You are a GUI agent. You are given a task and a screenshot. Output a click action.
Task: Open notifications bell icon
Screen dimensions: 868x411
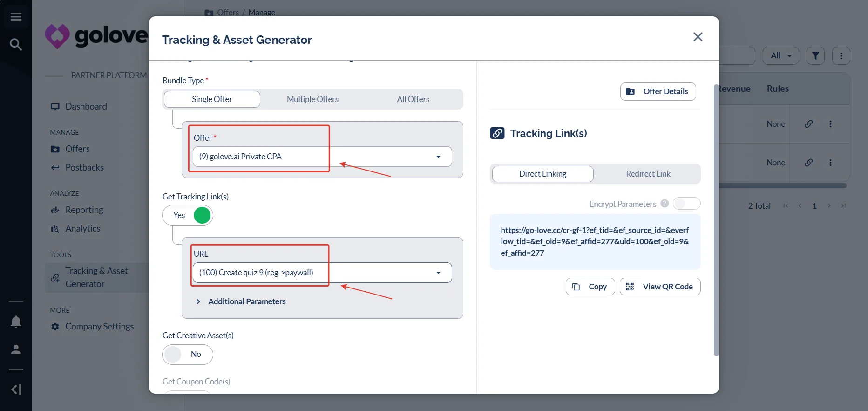(x=16, y=322)
